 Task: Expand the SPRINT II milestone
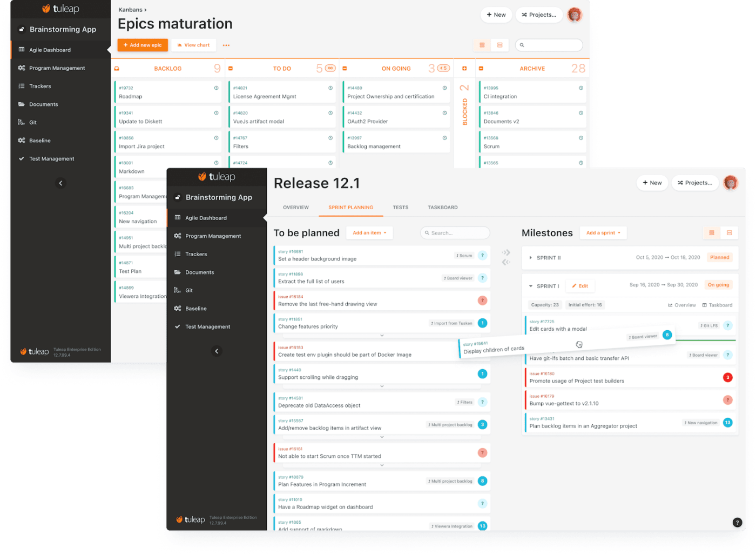(531, 258)
